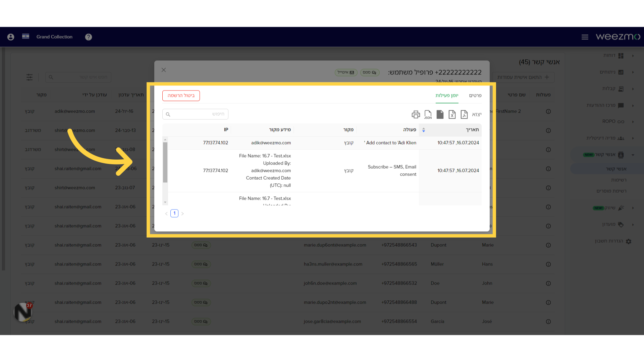Click the קבלות receipts icon in the sidebar

click(x=621, y=89)
